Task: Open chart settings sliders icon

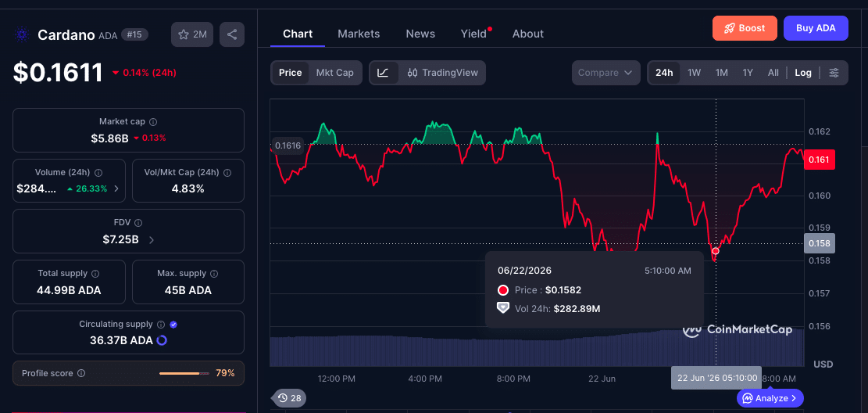Action: (834, 73)
